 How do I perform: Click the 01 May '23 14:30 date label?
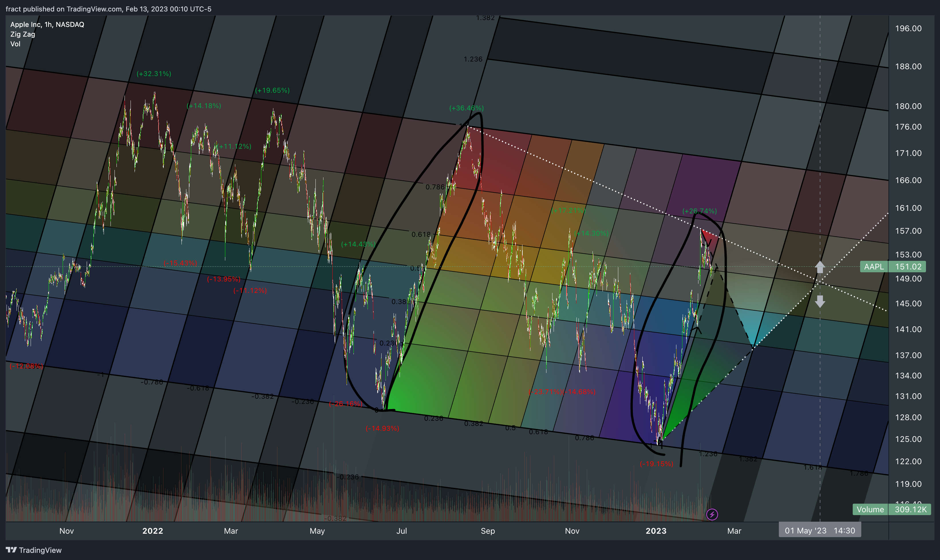click(x=819, y=531)
